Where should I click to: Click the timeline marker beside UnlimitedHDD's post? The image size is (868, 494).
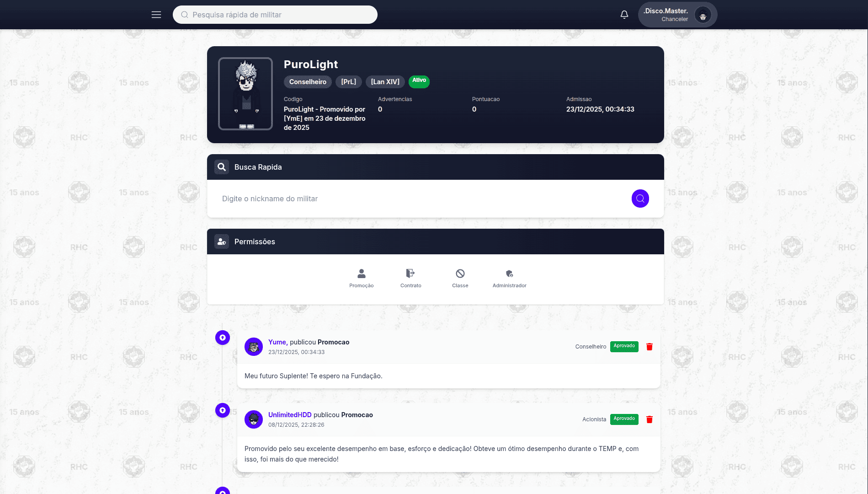[223, 410]
